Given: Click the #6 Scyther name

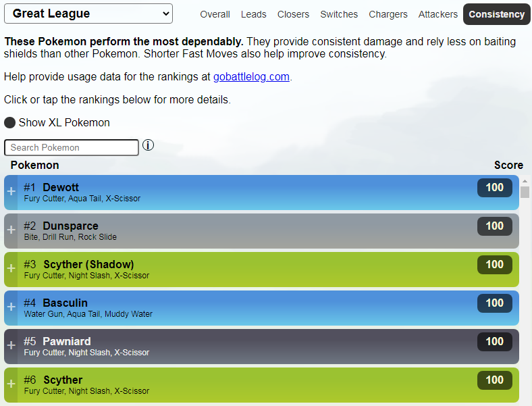Looking at the screenshot, I should pos(63,380).
